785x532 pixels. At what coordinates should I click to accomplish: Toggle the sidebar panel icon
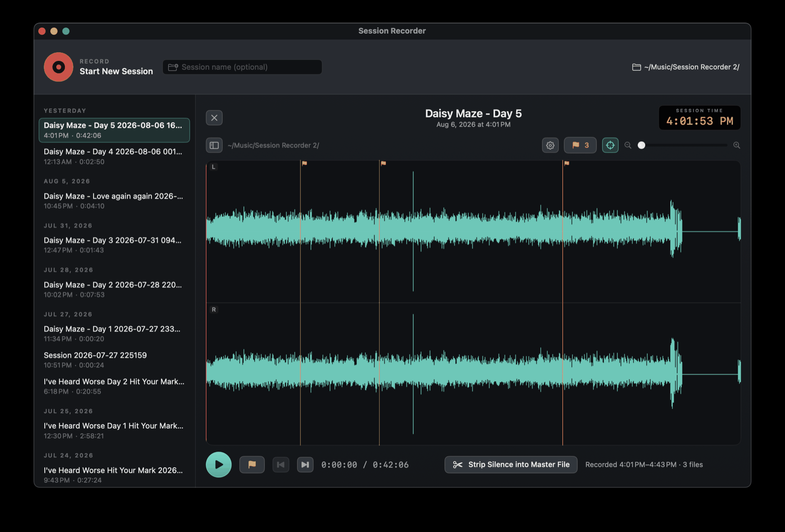[x=214, y=145]
